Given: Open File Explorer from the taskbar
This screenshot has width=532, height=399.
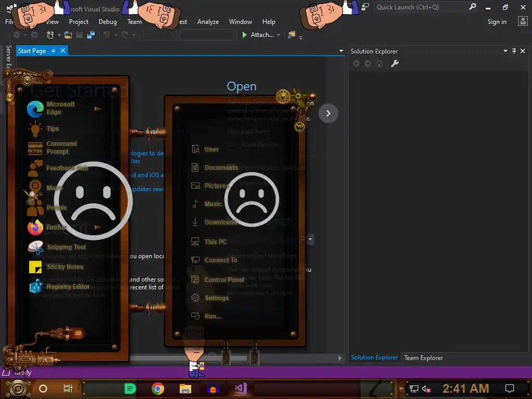Looking at the screenshot, I should point(185,389).
